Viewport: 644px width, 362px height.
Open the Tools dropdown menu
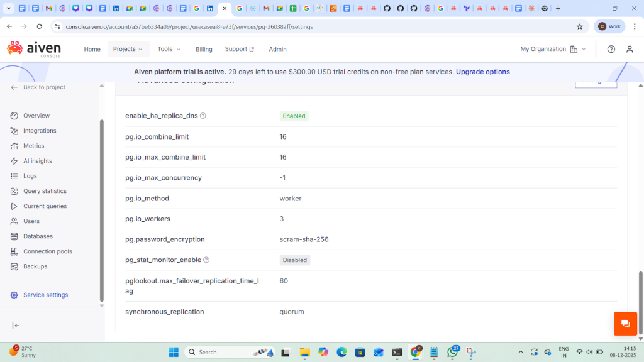tap(169, 49)
